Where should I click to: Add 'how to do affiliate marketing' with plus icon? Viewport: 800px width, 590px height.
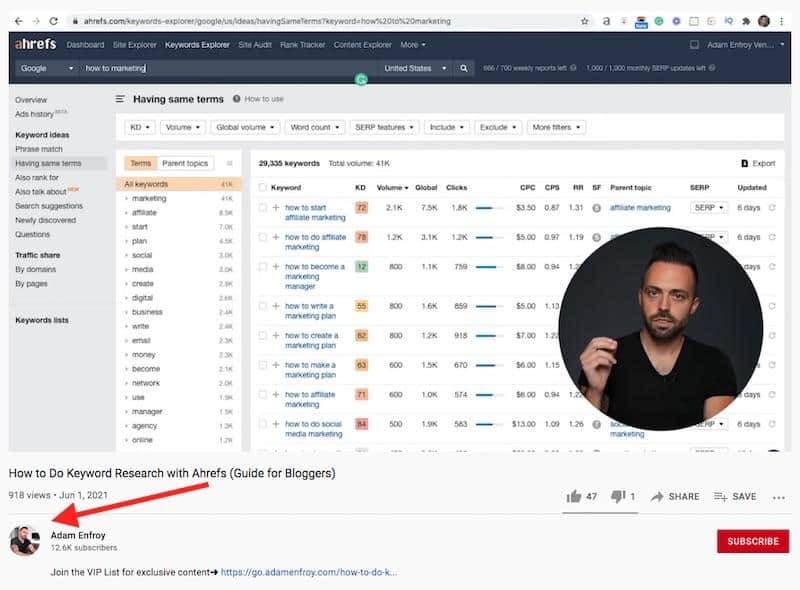click(276, 237)
